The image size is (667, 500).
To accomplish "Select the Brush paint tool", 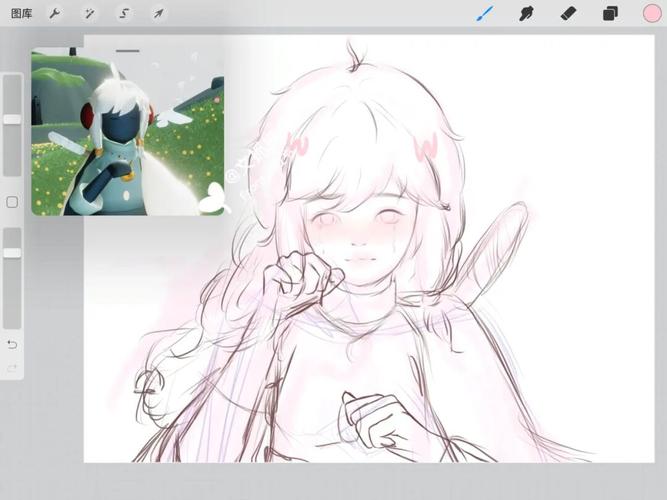I will tap(485, 14).
